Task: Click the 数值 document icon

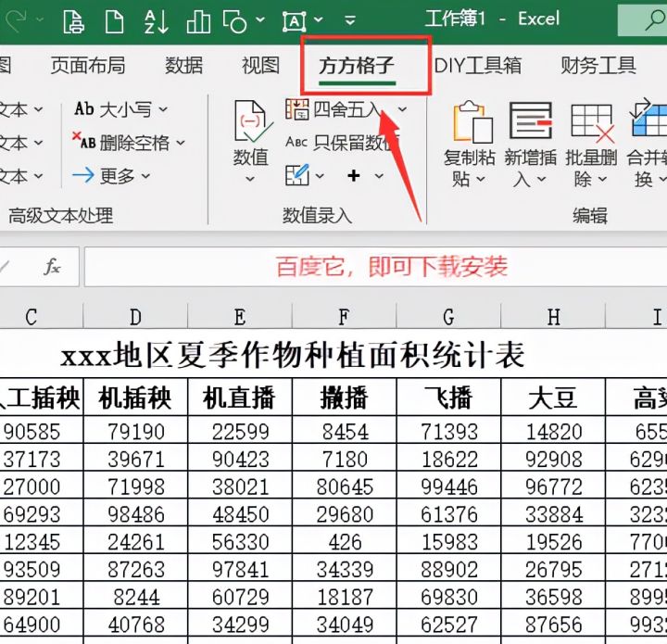Action: (x=252, y=122)
